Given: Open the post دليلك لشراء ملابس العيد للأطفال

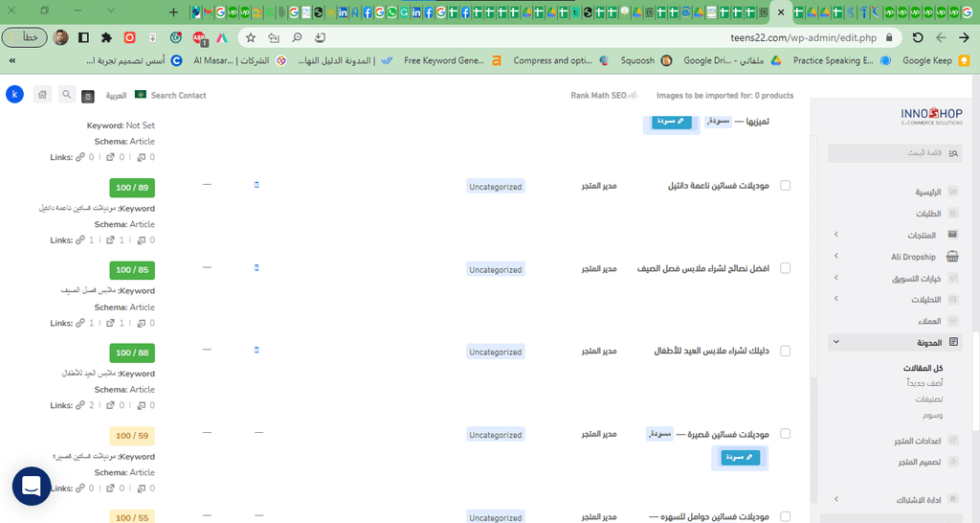Looking at the screenshot, I should click(x=711, y=351).
